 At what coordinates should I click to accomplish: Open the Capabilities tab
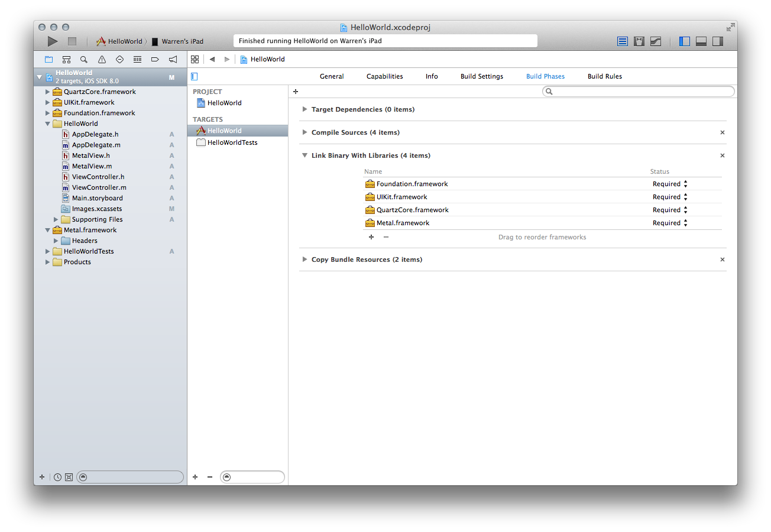tap(385, 76)
